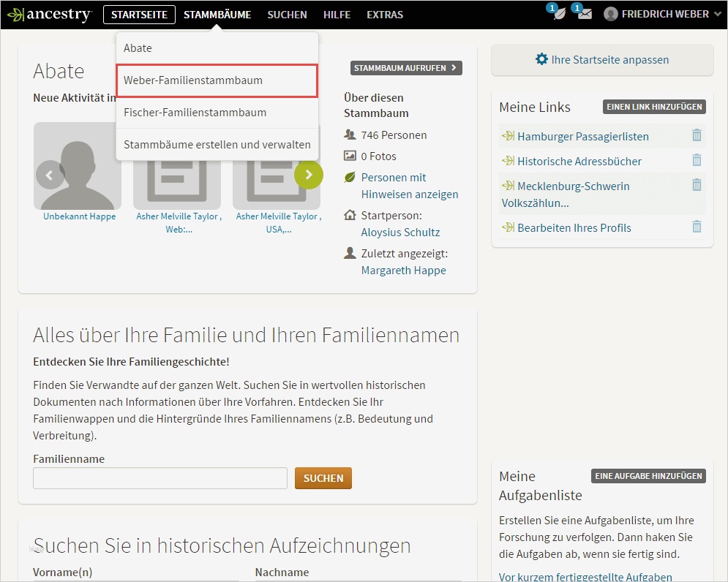Image resolution: width=728 pixels, height=582 pixels.
Task: Open the SUCHEN menu
Action: (287, 15)
